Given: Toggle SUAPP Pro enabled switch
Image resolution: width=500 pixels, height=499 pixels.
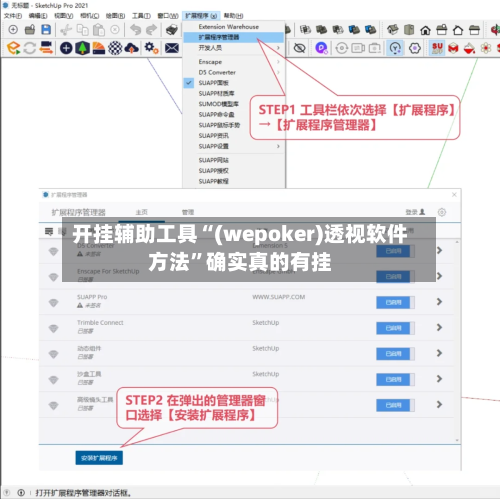Looking at the screenshot, I should (395, 302).
